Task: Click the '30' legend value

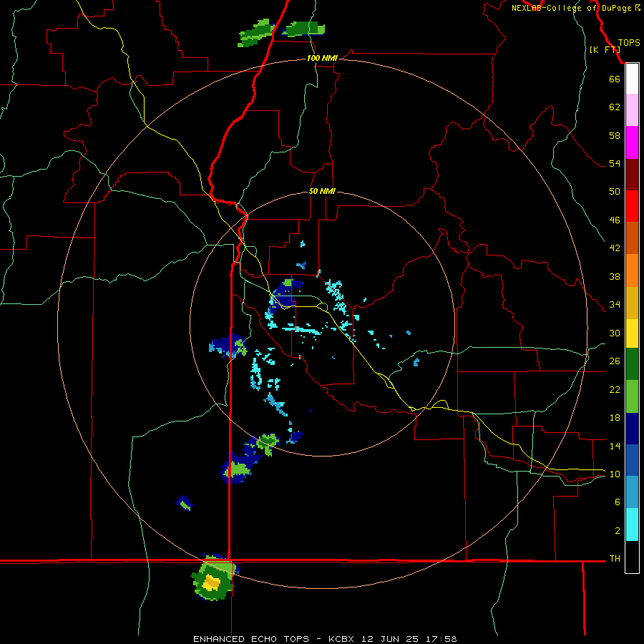Action: (615, 333)
